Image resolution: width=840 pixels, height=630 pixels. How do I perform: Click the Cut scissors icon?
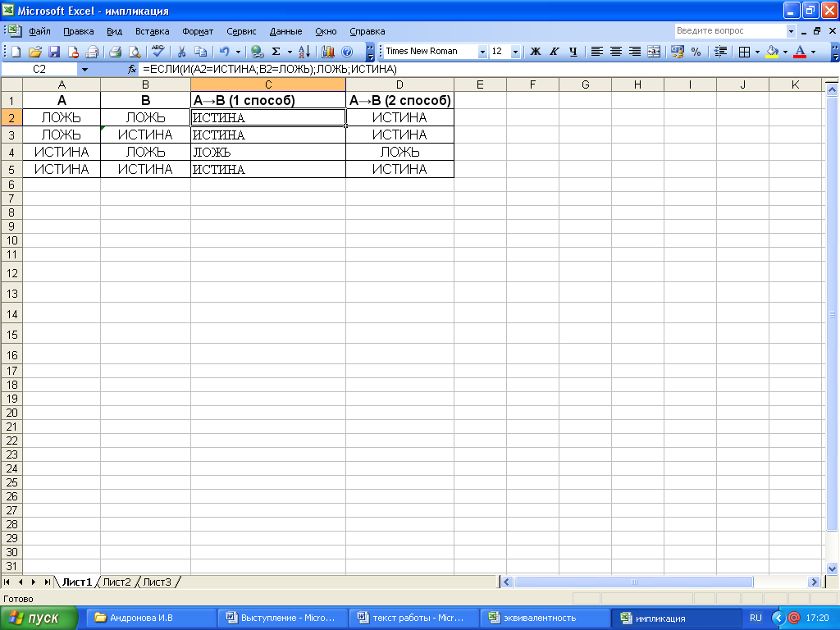(x=182, y=52)
